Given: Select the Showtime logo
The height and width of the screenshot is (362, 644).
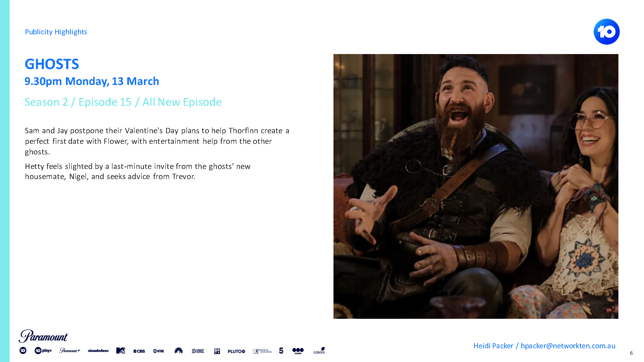Looking at the screenshot, I should (158, 351).
